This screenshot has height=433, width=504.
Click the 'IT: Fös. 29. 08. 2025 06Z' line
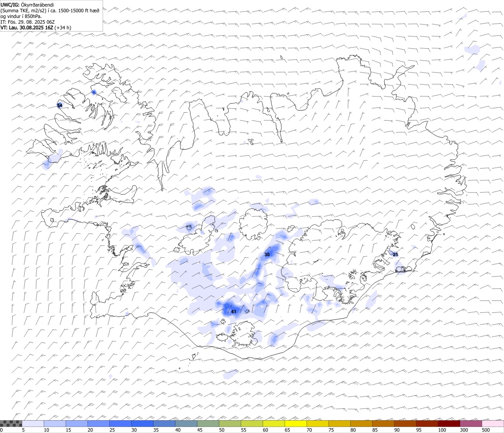[28, 22]
